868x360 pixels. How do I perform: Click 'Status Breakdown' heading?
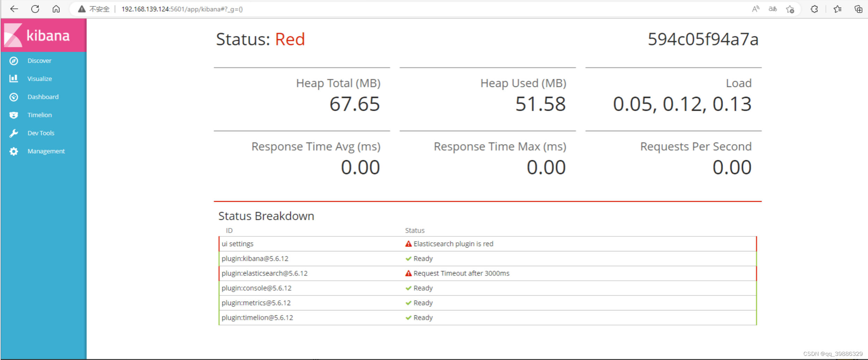tap(266, 216)
